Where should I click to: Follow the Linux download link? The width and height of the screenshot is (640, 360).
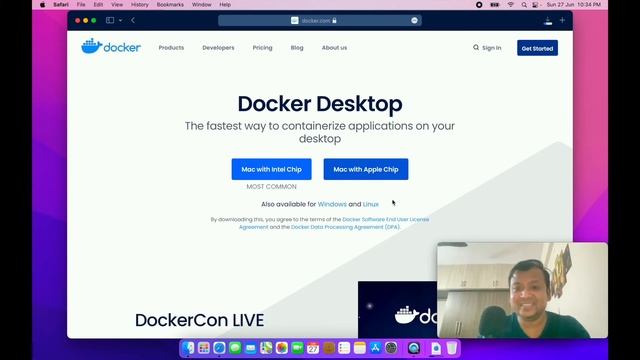[x=371, y=204]
